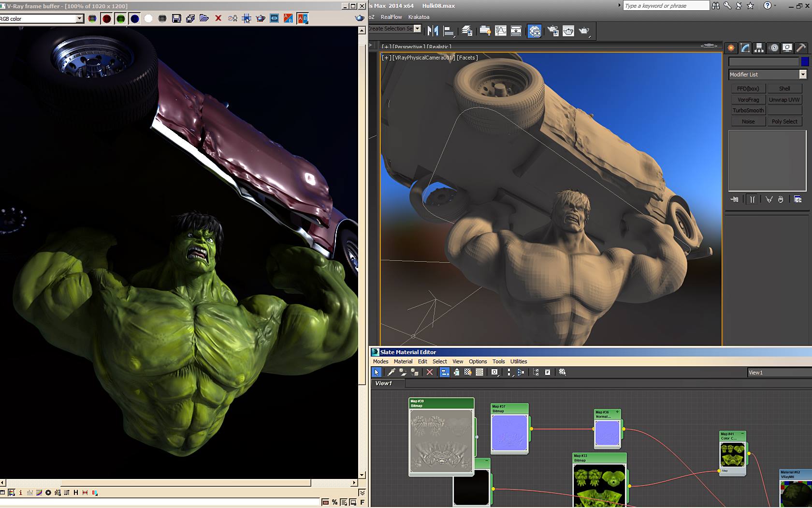Viewport: 812px width, 508px height.
Task: Click the track mouse while rendering icon
Action: tap(232, 18)
